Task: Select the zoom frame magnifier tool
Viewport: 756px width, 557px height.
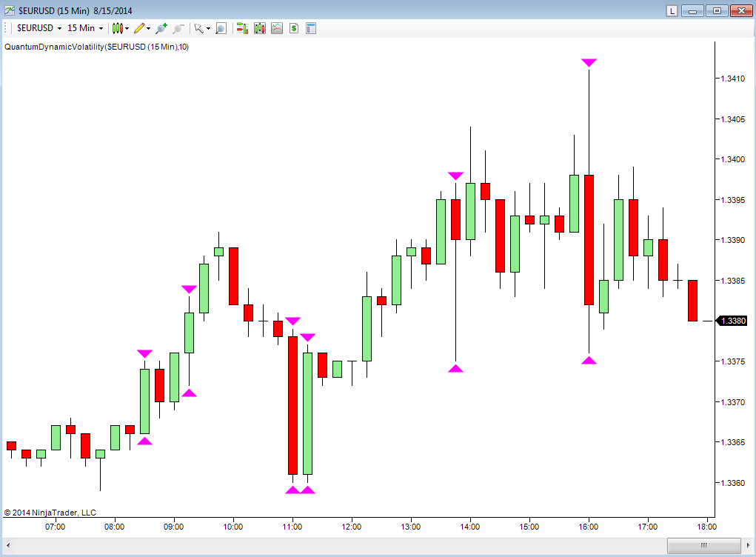Action: click(x=221, y=28)
